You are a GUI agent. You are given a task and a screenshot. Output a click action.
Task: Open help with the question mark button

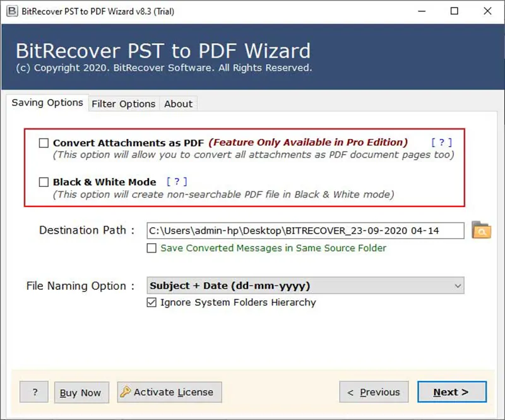click(34, 392)
